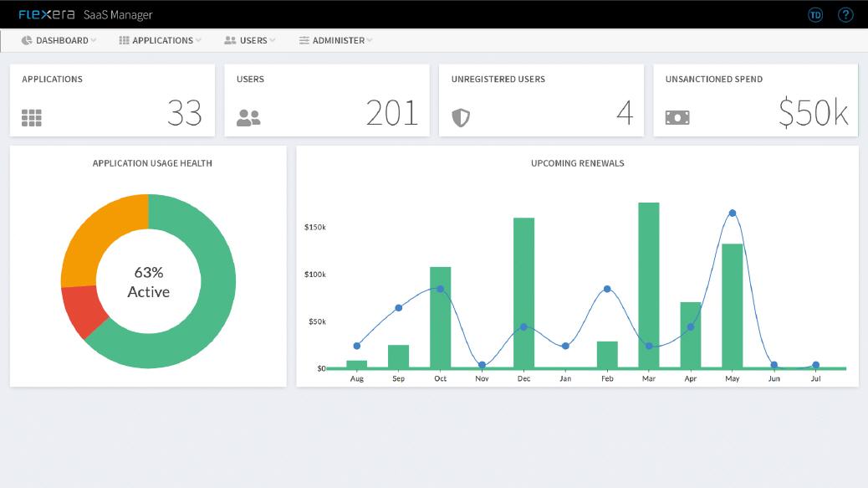Click the Dashboard pie chart icon
The image size is (868, 488).
27,40
